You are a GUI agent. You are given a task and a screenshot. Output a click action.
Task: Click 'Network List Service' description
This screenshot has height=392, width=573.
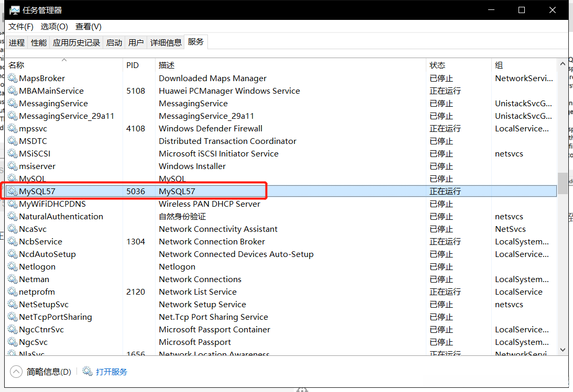(197, 292)
